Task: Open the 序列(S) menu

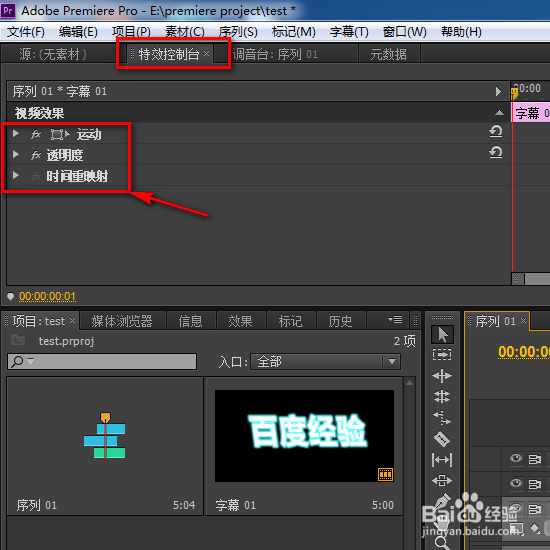Action: point(238,32)
